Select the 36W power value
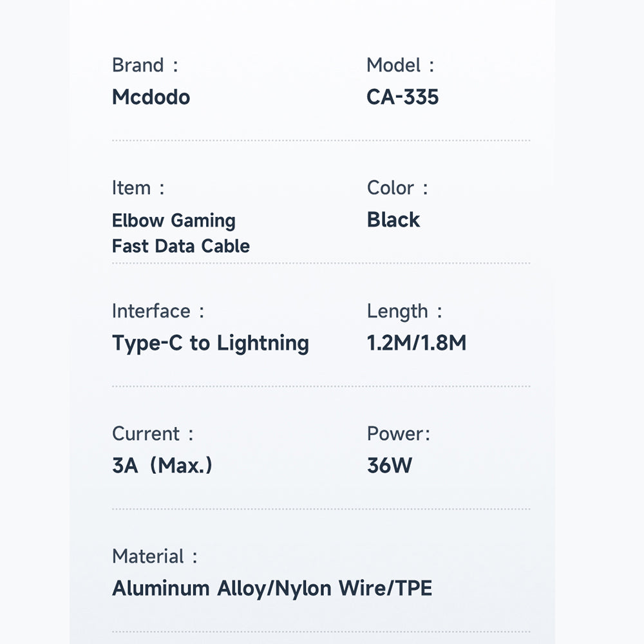644x644 pixels. (x=390, y=466)
